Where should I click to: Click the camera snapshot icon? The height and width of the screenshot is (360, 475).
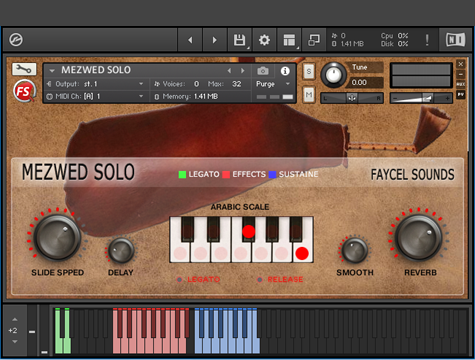(x=263, y=71)
